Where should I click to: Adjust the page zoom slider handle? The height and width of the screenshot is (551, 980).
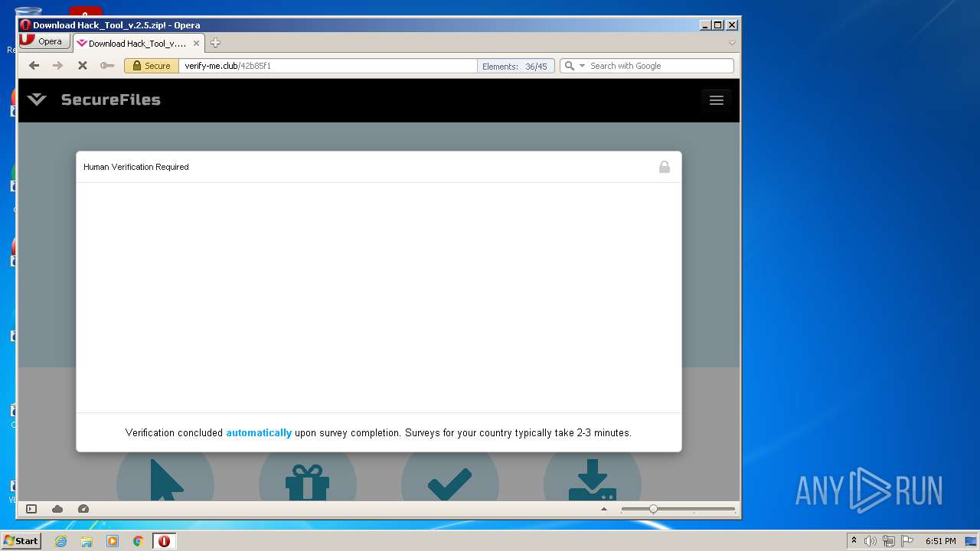coord(653,509)
